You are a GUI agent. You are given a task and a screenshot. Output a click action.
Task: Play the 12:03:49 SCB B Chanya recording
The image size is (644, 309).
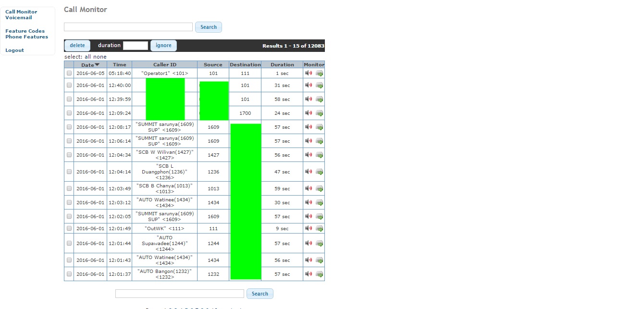coord(309,188)
